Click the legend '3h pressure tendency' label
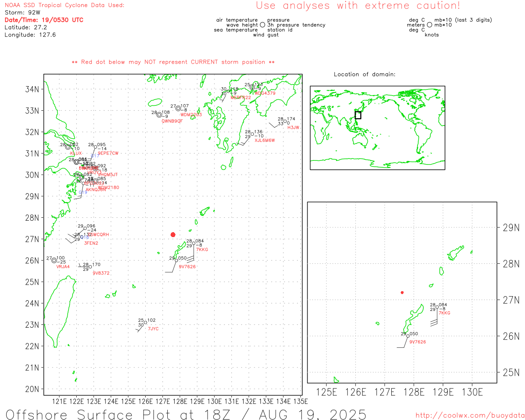This screenshot has width=525, height=420. 296,25
